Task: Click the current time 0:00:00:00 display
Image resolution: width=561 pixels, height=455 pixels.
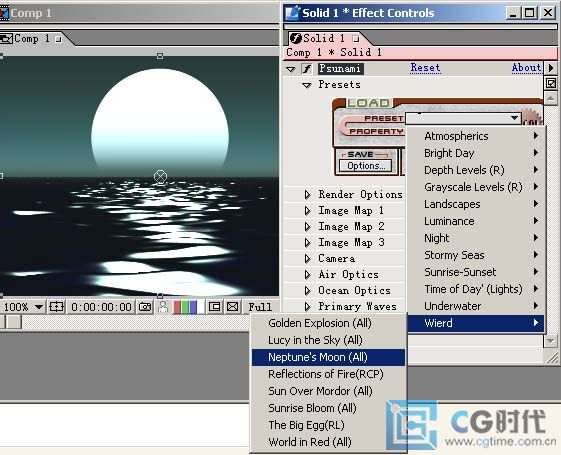Action: [101, 307]
